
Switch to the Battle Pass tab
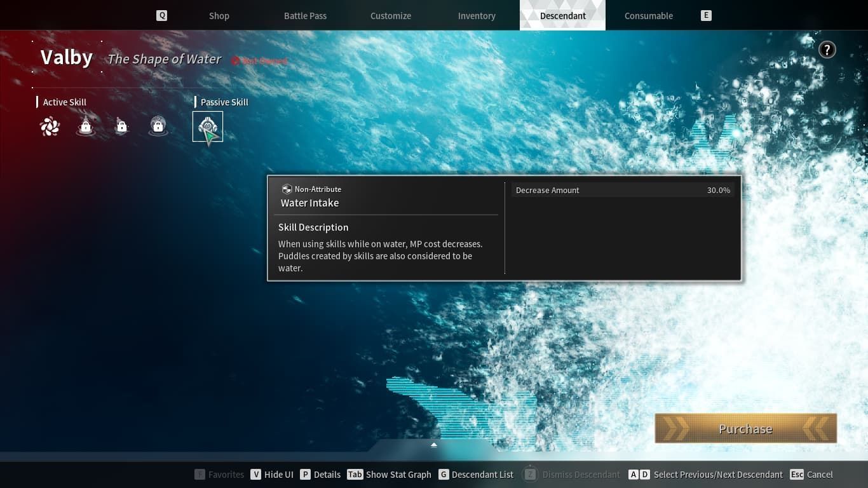click(305, 16)
